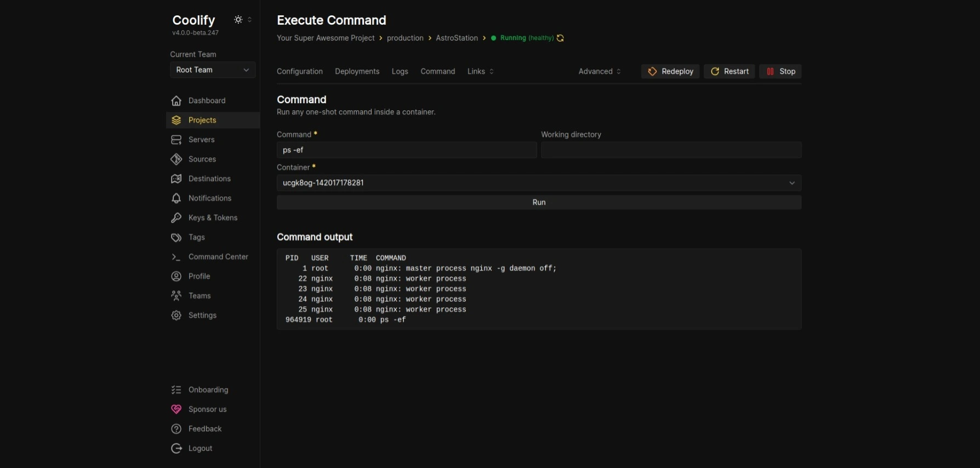This screenshot has height=468, width=980.
Task: Click the Sponsor us heart icon
Action: tap(176, 409)
